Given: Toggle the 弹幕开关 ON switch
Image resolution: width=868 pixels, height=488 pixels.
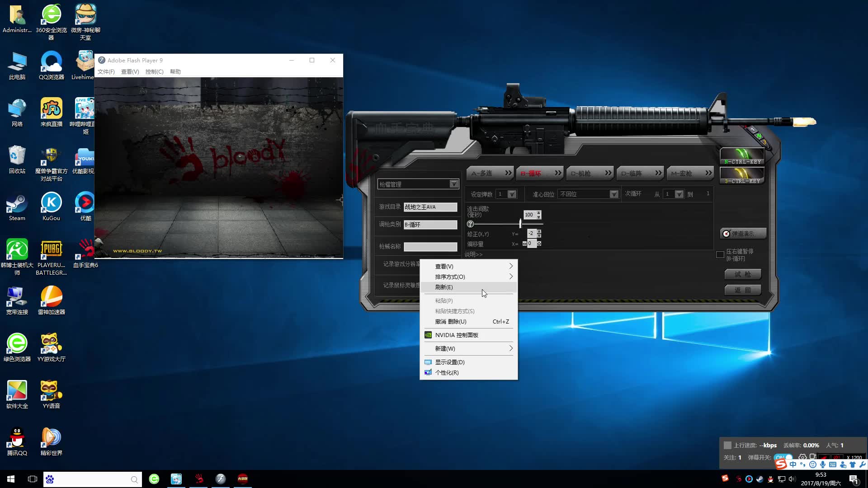Looking at the screenshot, I should point(783,457).
